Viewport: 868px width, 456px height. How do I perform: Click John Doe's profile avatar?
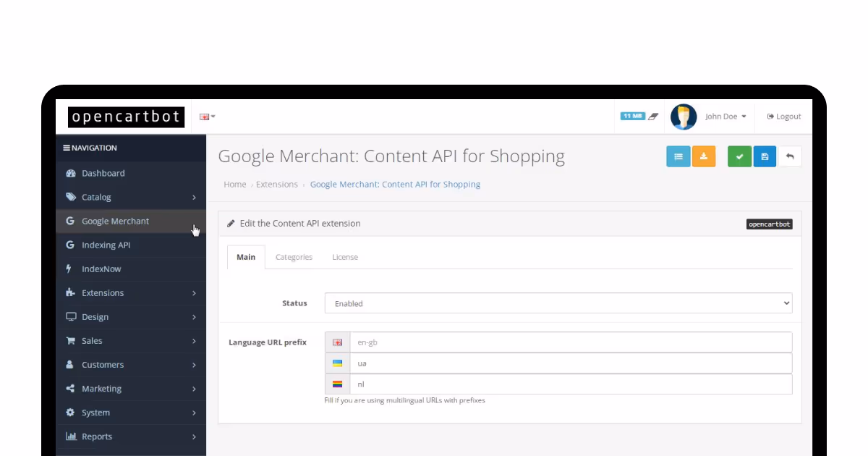[684, 117]
